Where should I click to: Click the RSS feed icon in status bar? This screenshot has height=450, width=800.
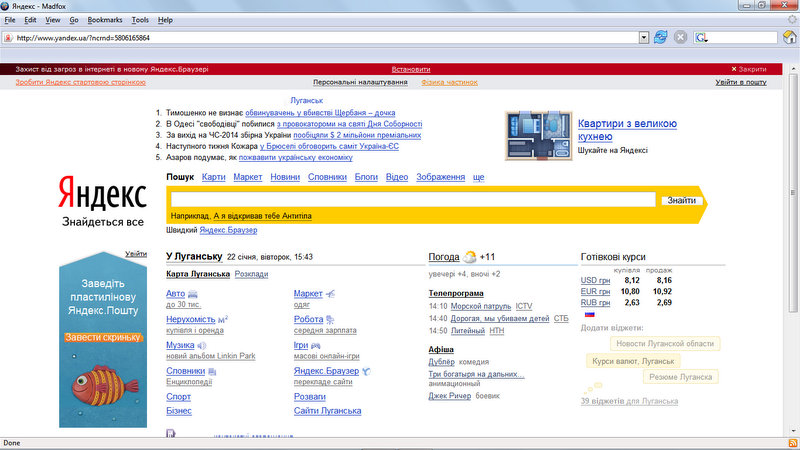click(x=792, y=443)
